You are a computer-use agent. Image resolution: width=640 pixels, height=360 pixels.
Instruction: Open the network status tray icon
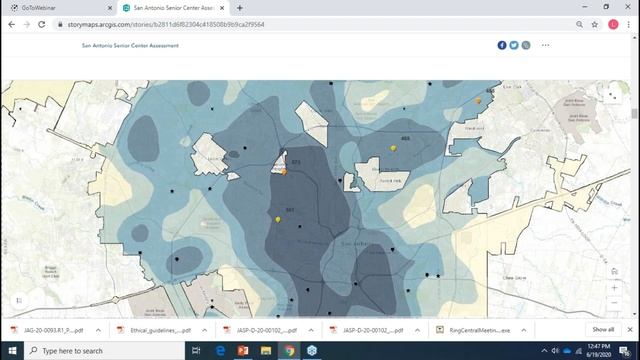click(579, 351)
